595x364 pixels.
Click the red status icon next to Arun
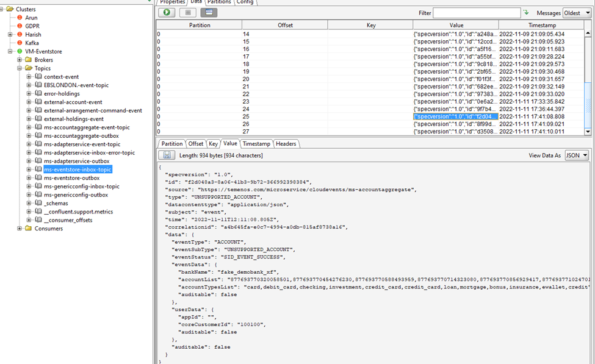(20, 18)
